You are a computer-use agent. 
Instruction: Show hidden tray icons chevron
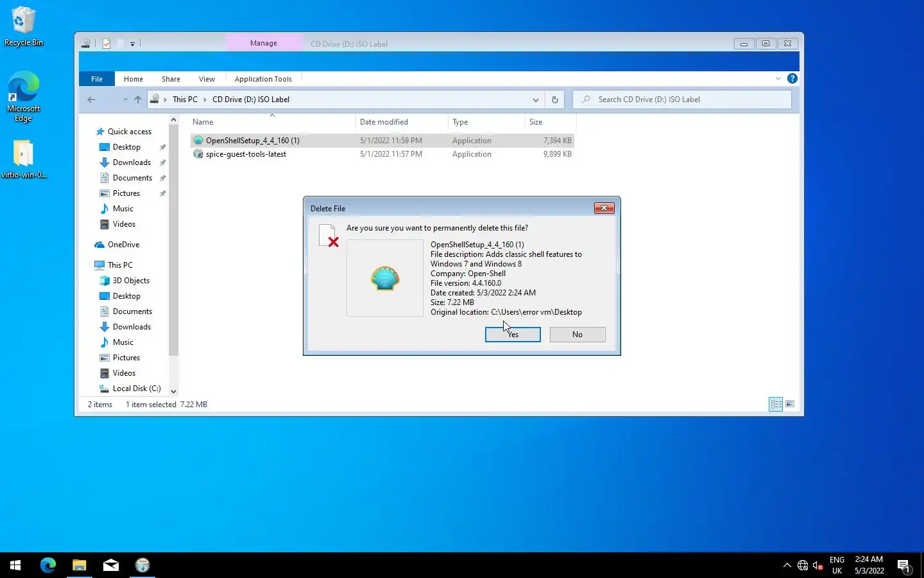tap(787, 565)
